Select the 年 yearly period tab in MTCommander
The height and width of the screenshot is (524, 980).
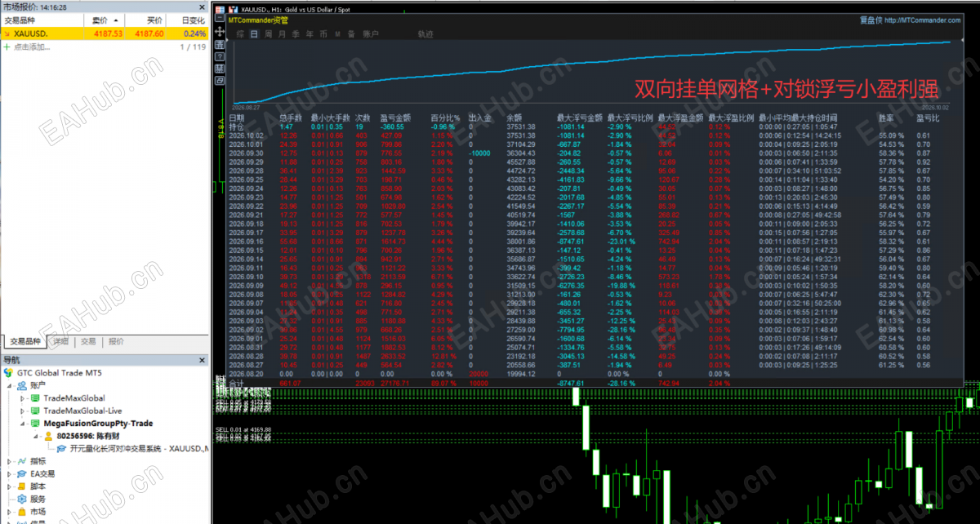click(x=310, y=34)
